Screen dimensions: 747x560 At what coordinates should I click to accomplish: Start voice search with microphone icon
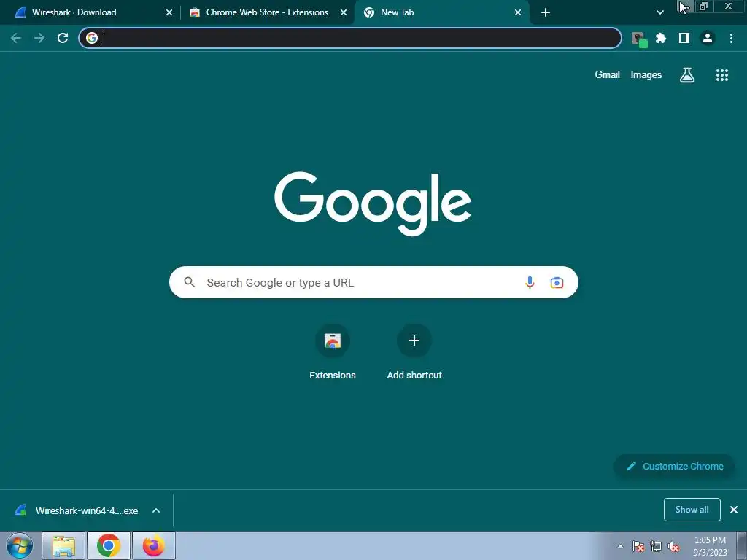530,282
